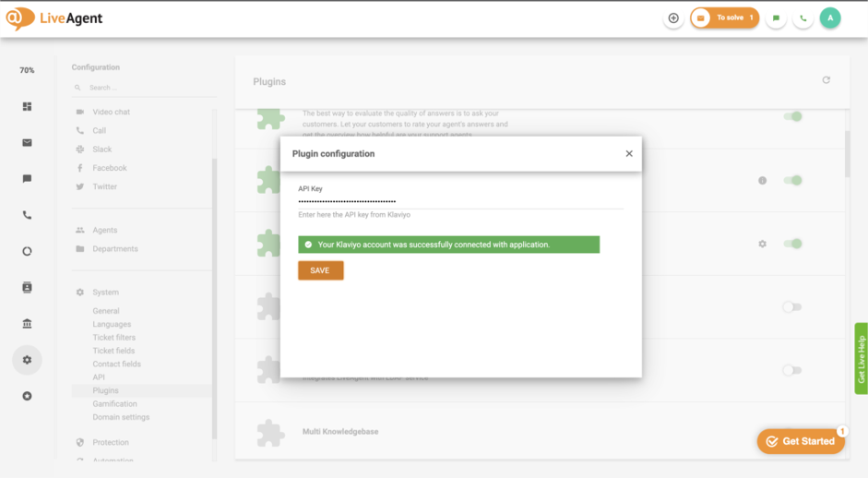Open Twitter configuration item
Image resolution: width=868 pixels, height=478 pixels.
point(104,186)
